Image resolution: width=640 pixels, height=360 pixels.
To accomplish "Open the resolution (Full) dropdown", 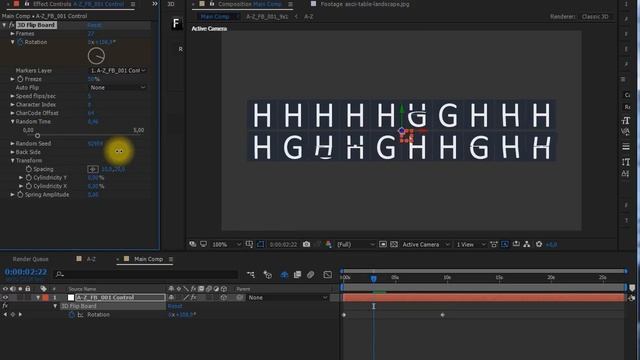I will (x=355, y=244).
